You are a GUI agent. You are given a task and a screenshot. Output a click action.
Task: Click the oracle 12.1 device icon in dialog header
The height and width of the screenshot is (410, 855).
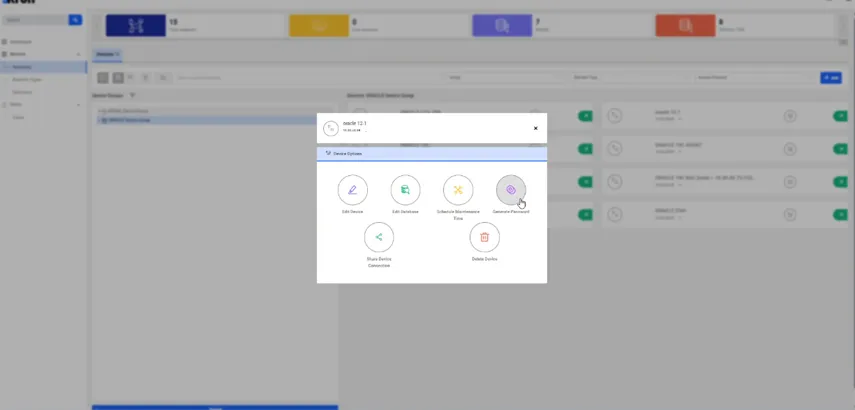pos(331,128)
